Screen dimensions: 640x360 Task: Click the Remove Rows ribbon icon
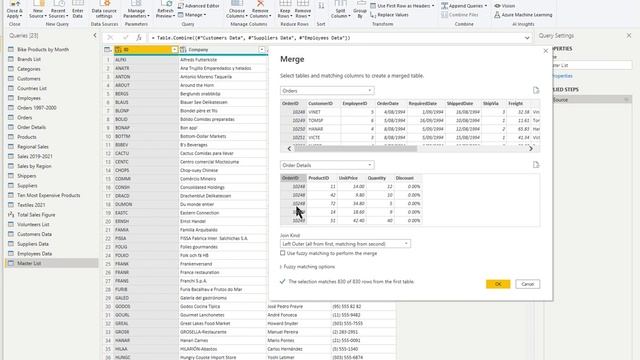(302, 9)
